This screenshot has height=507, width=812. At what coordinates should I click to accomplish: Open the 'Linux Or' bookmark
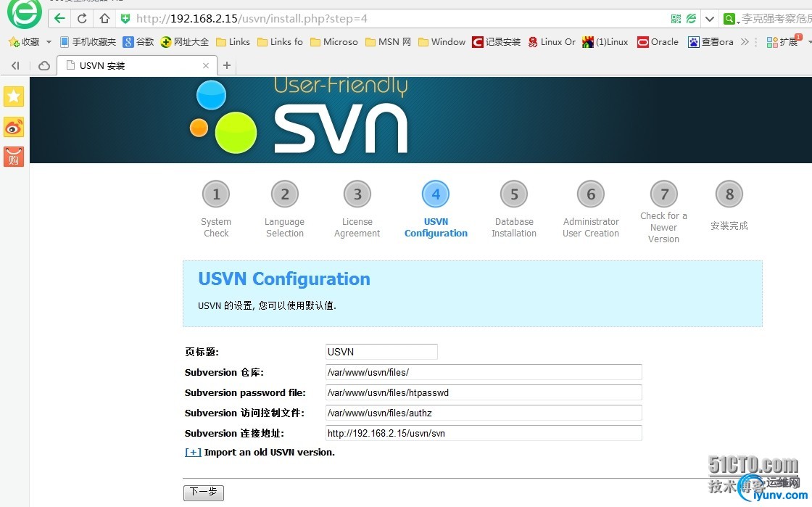tap(552, 42)
